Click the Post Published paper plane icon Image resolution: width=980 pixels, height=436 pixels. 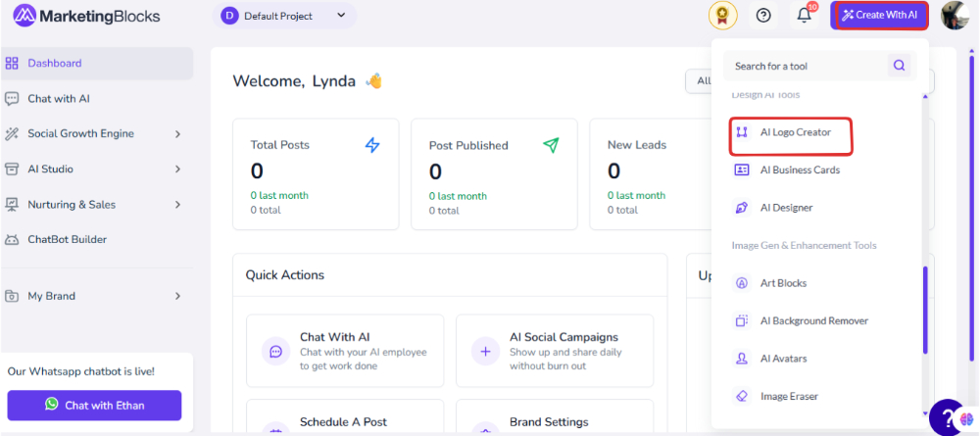[551, 146]
